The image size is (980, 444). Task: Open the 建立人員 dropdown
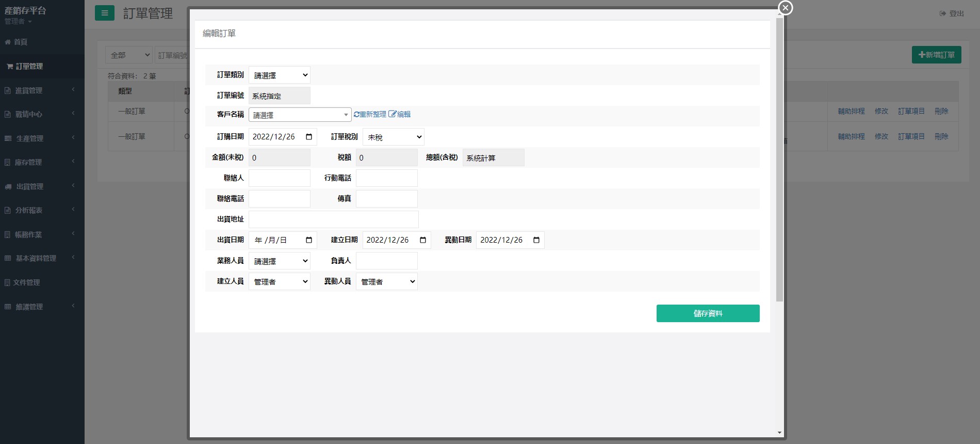tap(280, 281)
